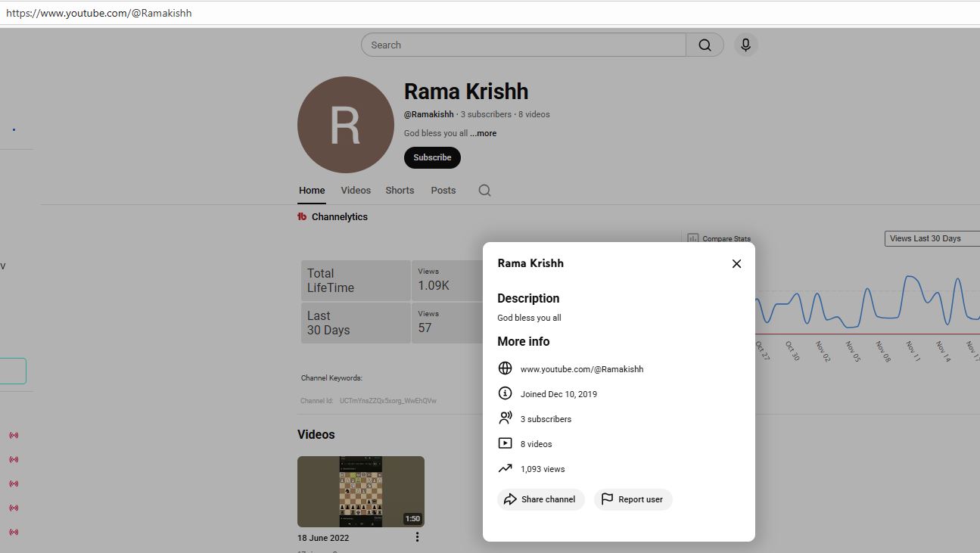Click the Share channel button
980x553 pixels.
(x=540, y=499)
